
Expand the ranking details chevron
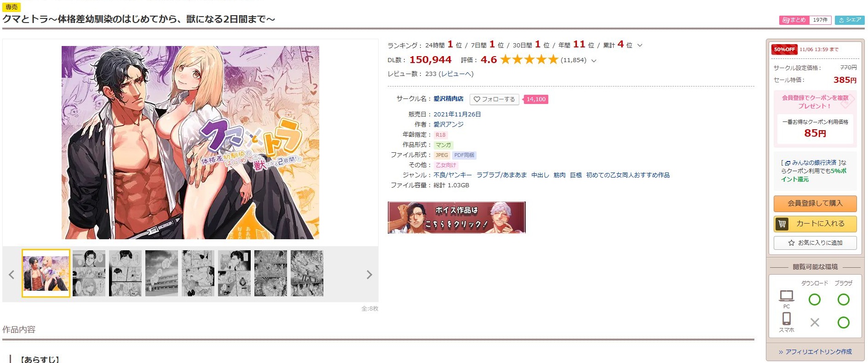coord(640,46)
